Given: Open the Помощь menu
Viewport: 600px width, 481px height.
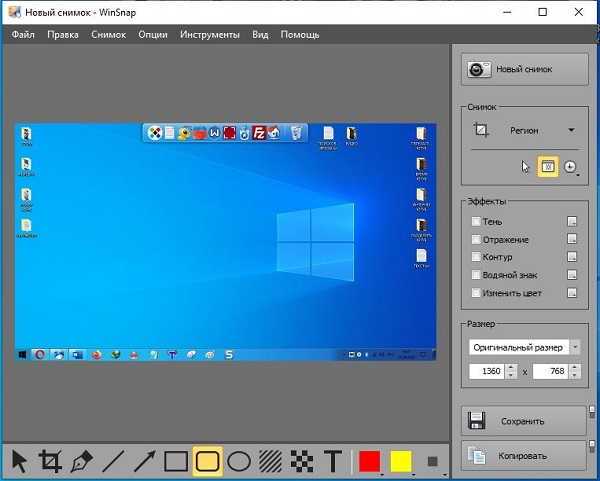Looking at the screenshot, I should click(x=300, y=35).
